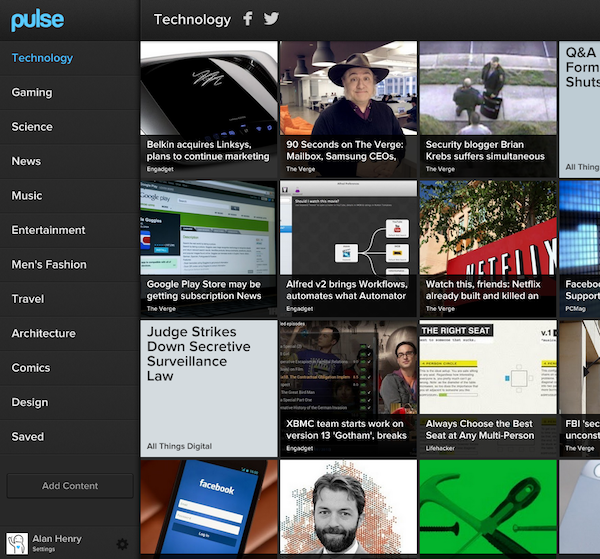
Task: Click Engadget source under XBMC article
Action: point(300,448)
